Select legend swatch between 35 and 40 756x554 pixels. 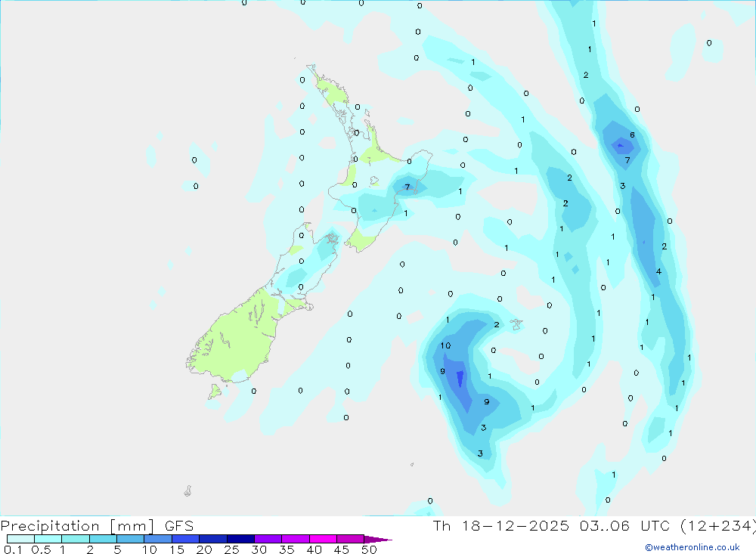296,539
